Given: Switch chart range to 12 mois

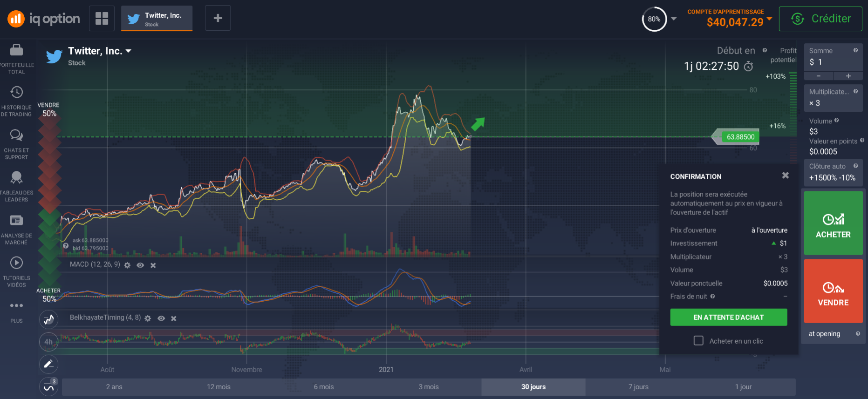Looking at the screenshot, I should coord(219,387).
